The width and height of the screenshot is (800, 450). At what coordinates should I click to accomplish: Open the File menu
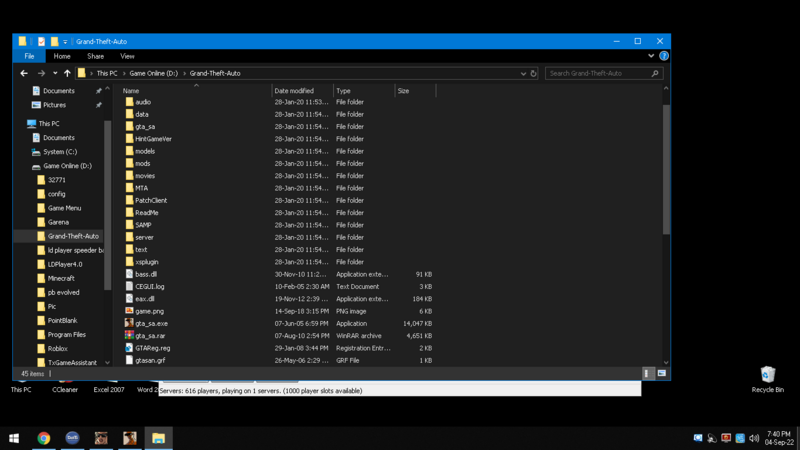coord(29,56)
